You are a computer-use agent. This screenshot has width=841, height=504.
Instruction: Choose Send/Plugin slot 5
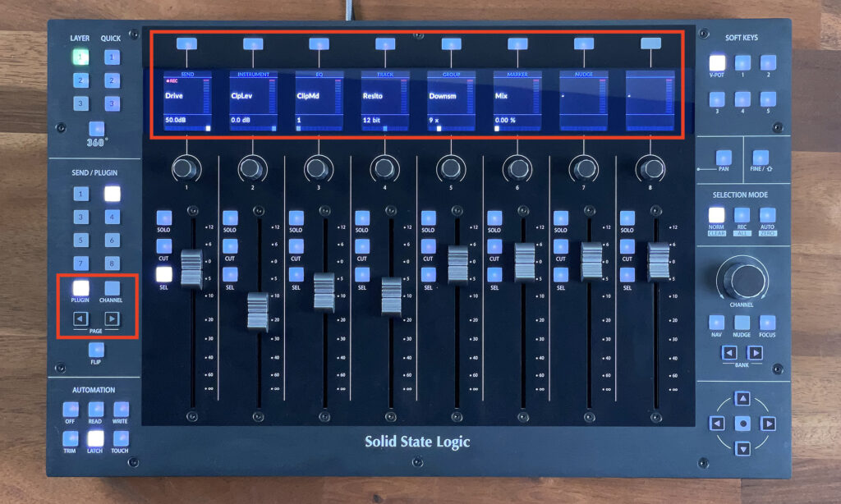[x=80, y=240]
